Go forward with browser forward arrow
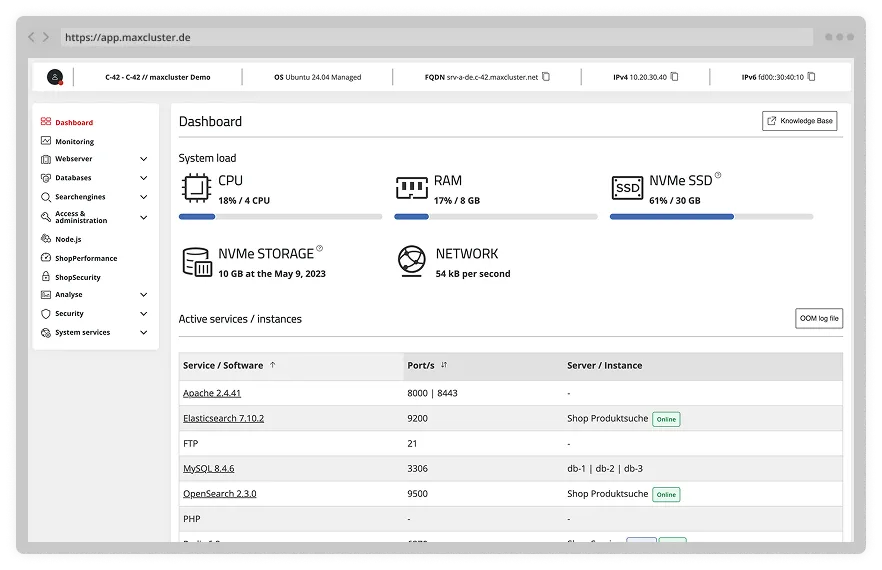This screenshot has height=570, width=882. click(46, 37)
